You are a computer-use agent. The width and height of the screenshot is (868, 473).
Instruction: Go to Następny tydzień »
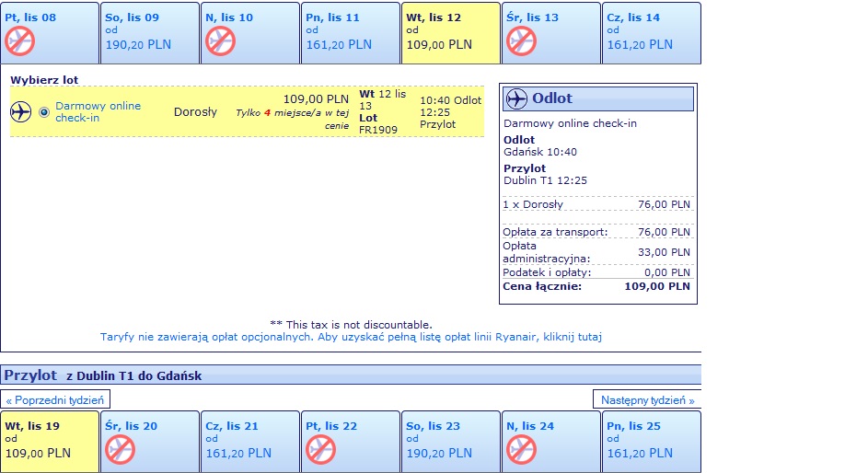[x=648, y=399]
